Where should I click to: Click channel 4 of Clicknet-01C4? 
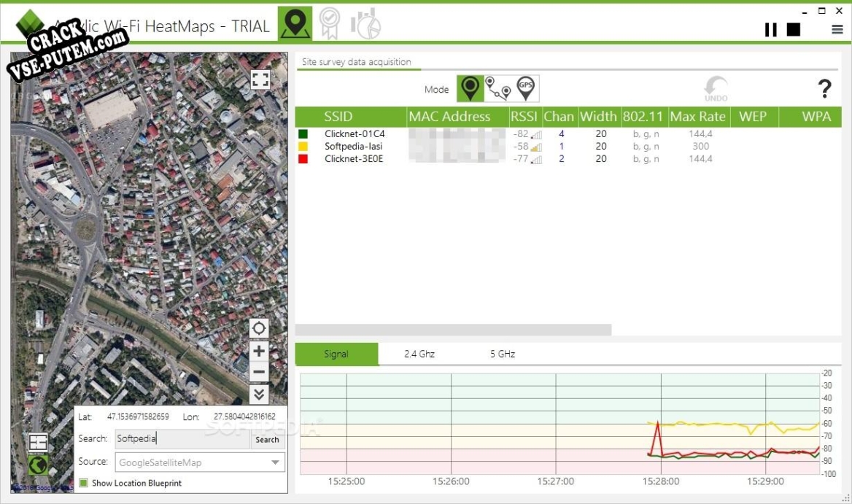point(561,133)
